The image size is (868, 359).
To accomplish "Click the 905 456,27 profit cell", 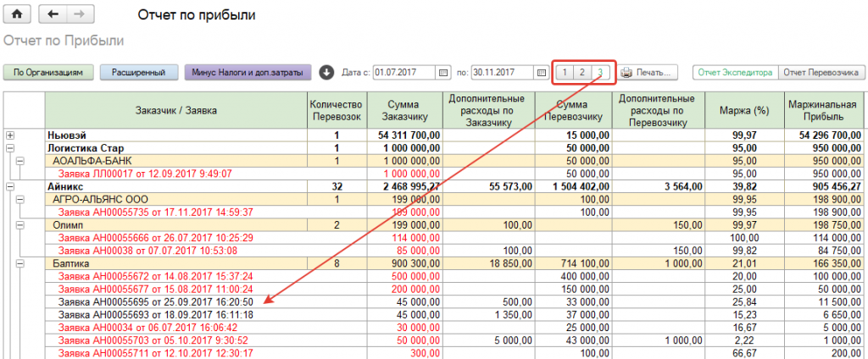I will 823,187.
